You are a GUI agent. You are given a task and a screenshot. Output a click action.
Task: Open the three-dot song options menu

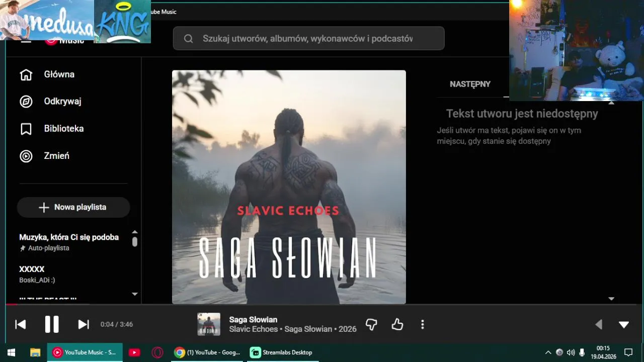423,324
